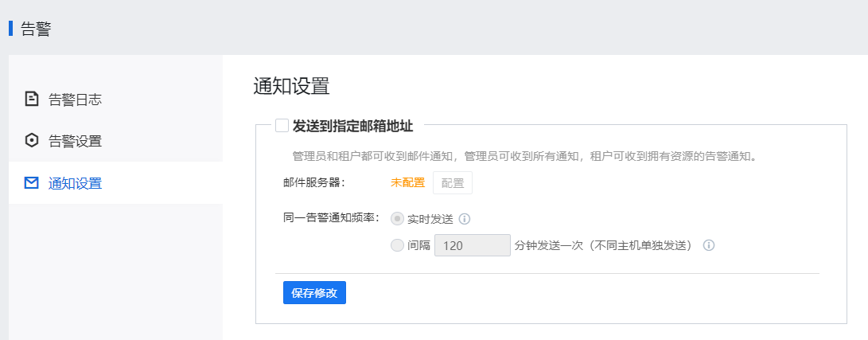Viewport: 868px width, 340px height.
Task: Click the blue 保存修改 button
Action: [x=314, y=293]
